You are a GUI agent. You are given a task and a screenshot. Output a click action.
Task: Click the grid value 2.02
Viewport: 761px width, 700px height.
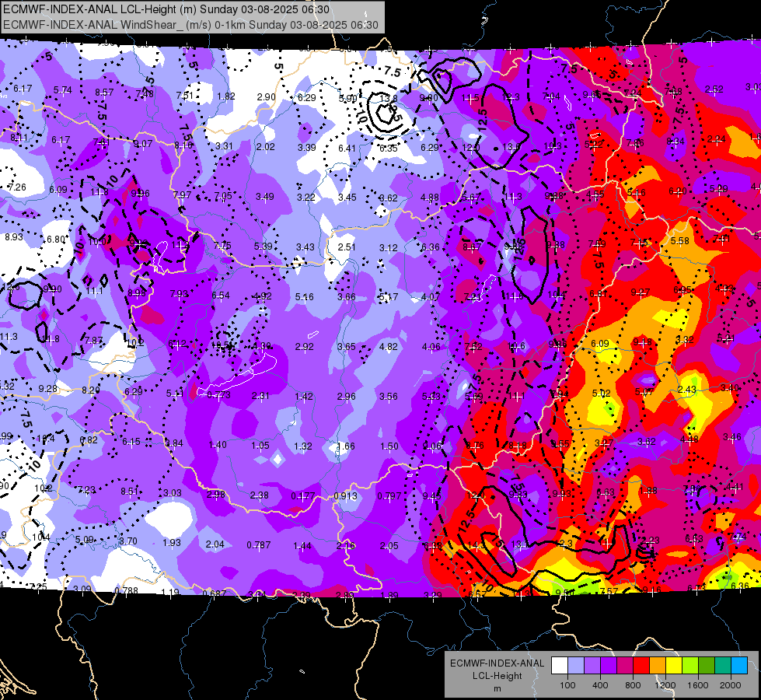point(266,147)
